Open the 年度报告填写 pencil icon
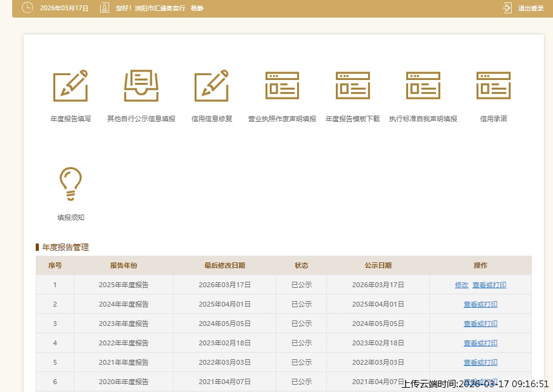The height and width of the screenshot is (392, 553). pyautogui.click(x=70, y=85)
